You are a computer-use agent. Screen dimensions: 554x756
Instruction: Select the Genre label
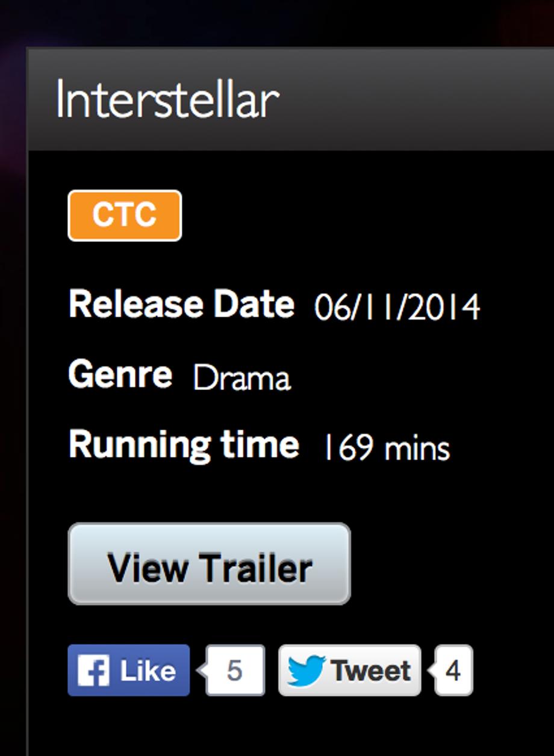tap(120, 374)
